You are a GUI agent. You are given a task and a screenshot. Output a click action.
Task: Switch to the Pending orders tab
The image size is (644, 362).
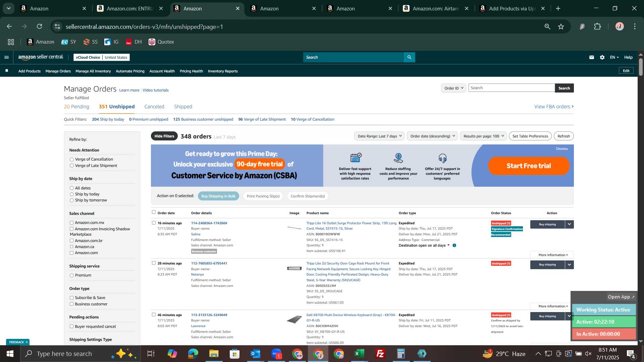[76, 107]
